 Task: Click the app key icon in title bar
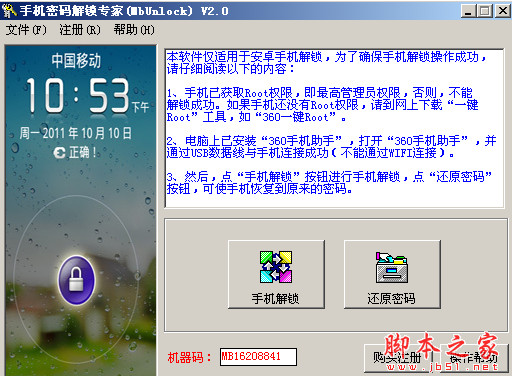[9, 11]
